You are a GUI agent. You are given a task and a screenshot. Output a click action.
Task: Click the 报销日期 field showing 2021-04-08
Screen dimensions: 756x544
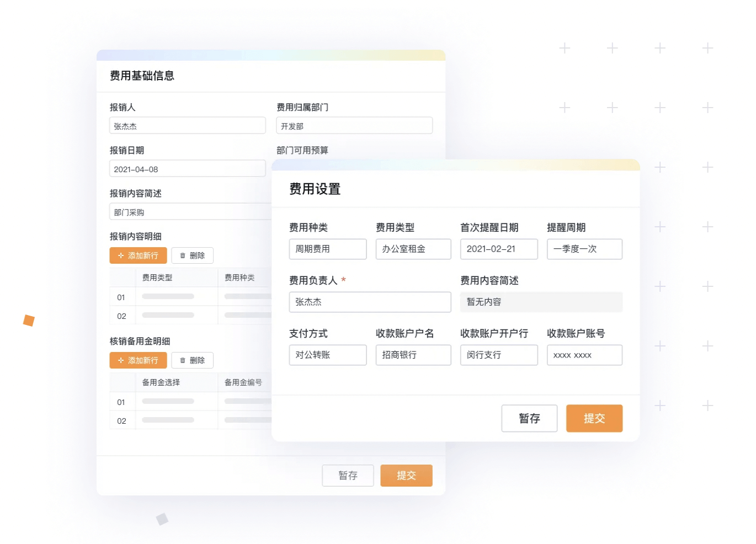(187, 169)
